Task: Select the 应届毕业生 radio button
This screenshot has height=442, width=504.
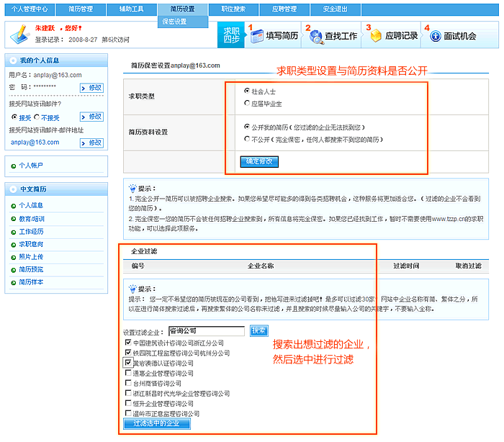Action: click(247, 104)
